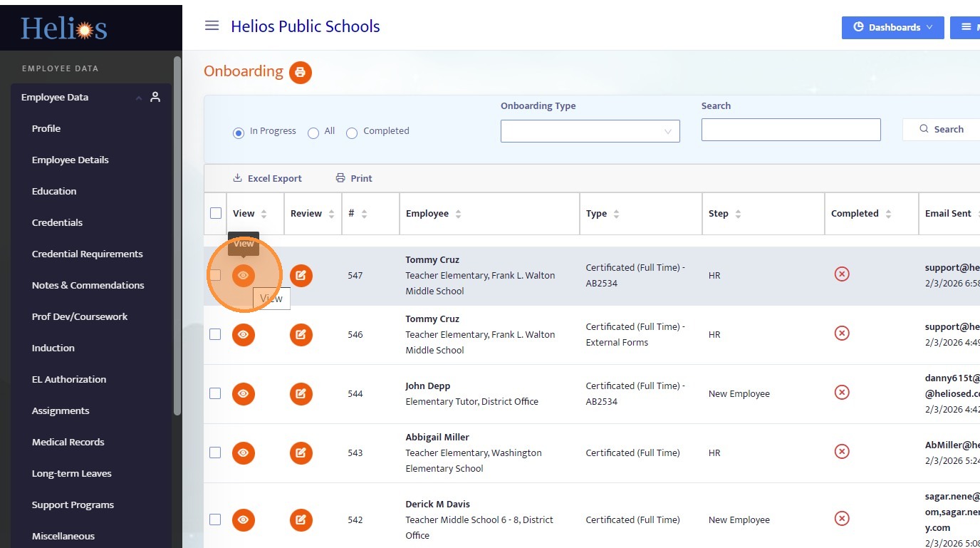Click the Search button

pyautogui.click(x=942, y=129)
